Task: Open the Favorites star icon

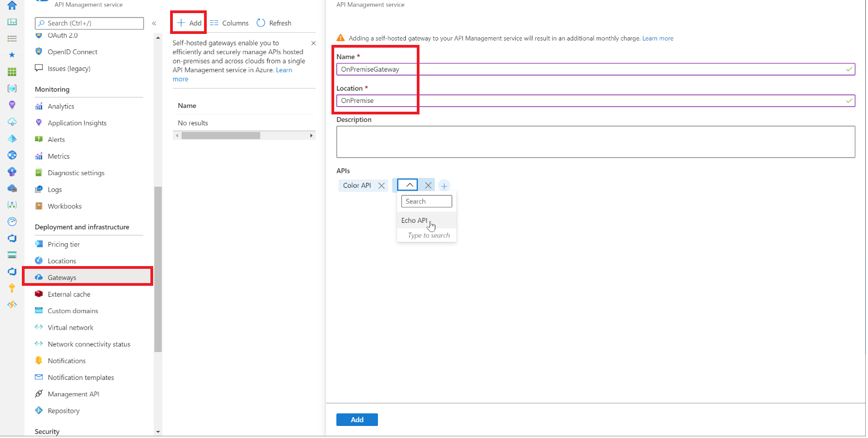Action: tap(11, 55)
